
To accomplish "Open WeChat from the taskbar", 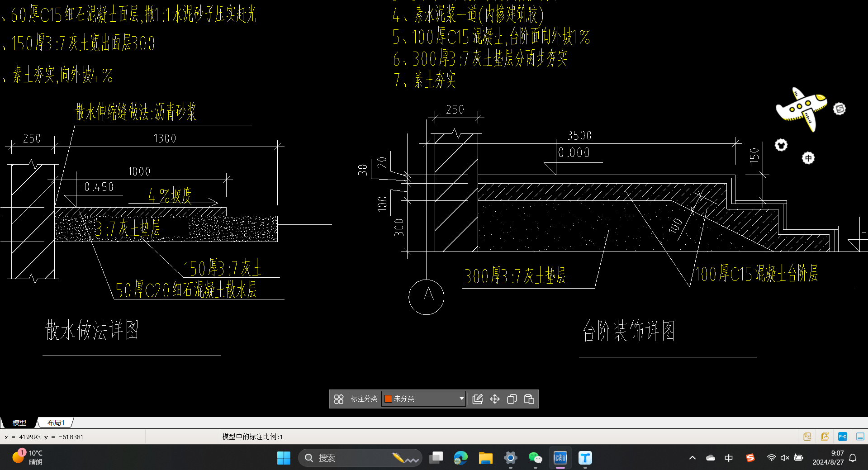I will (x=536, y=458).
